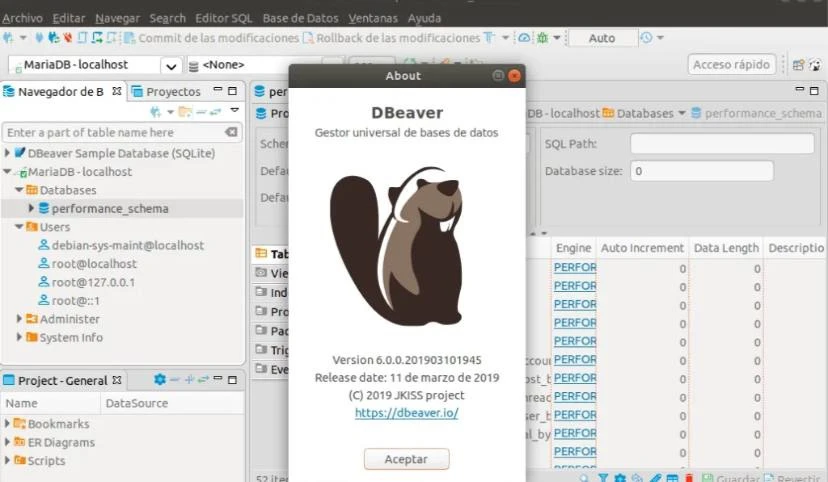Click the Acceso rápido search field
The width and height of the screenshot is (828, 482).
731,64
